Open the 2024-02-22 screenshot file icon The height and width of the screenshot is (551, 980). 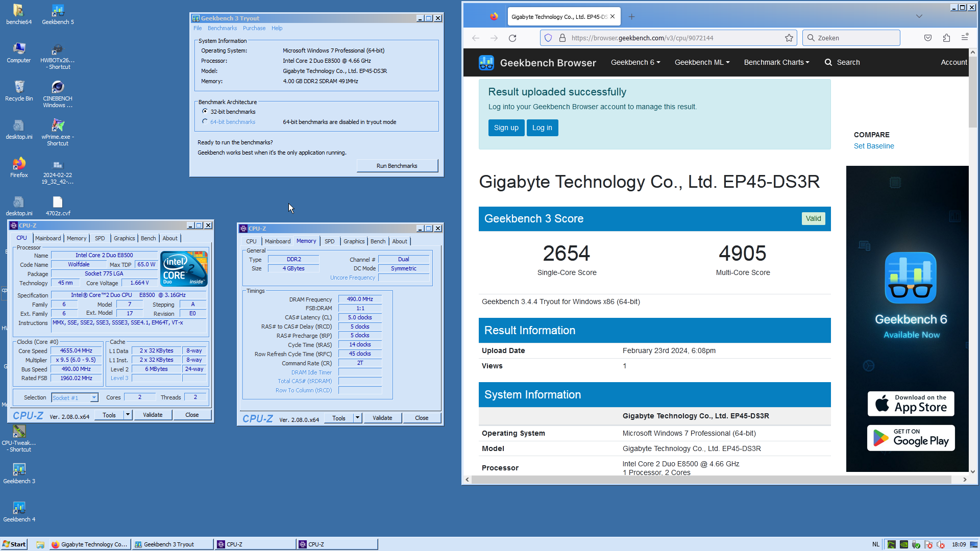(58, 171)
